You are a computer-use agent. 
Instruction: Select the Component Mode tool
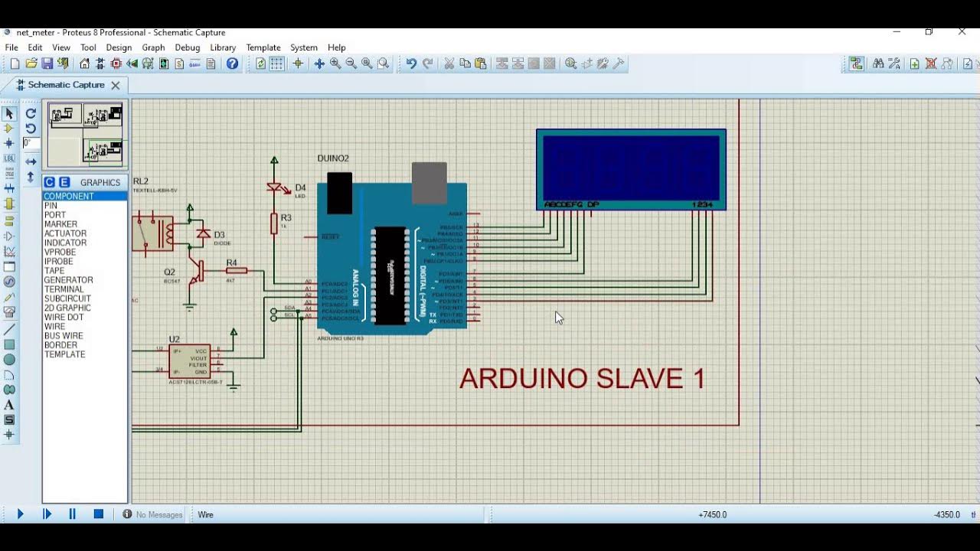pyautogui.click(x=9, y=129)
